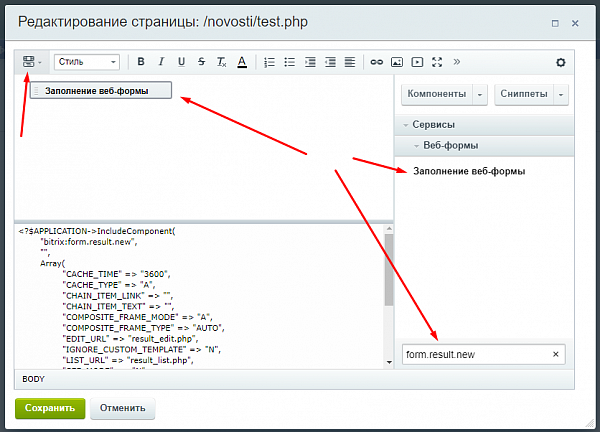Insert a numbered list
600x432 pixels.
coord(269,62)
